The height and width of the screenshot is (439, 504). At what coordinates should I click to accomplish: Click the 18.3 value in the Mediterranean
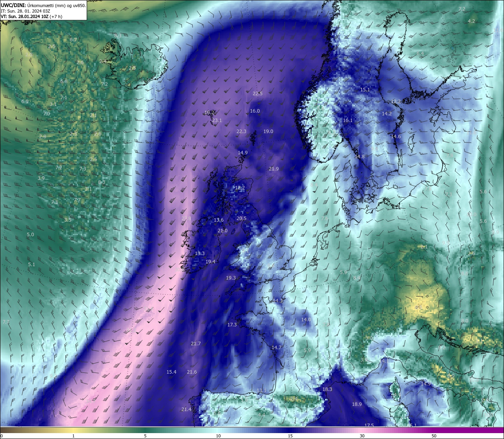point(327,389)
